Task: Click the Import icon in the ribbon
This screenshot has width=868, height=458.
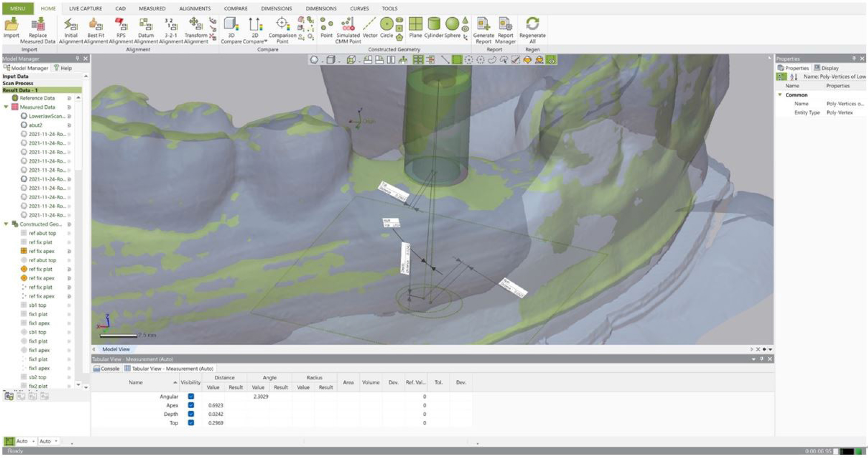Action: 11,27
